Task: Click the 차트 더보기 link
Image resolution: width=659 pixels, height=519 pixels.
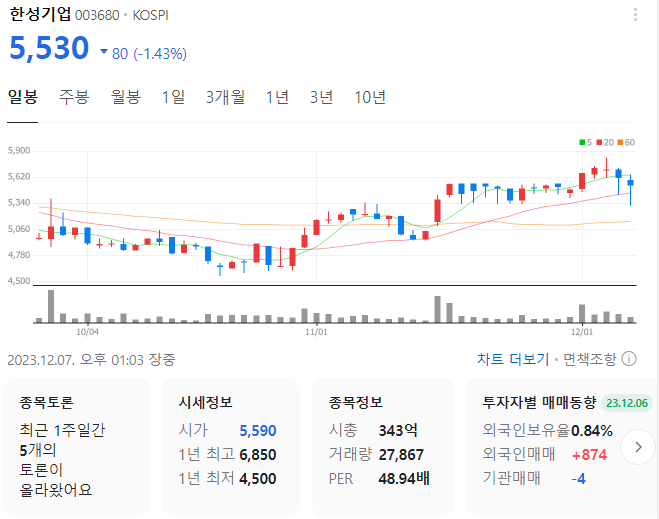Action: coord(513,359)
